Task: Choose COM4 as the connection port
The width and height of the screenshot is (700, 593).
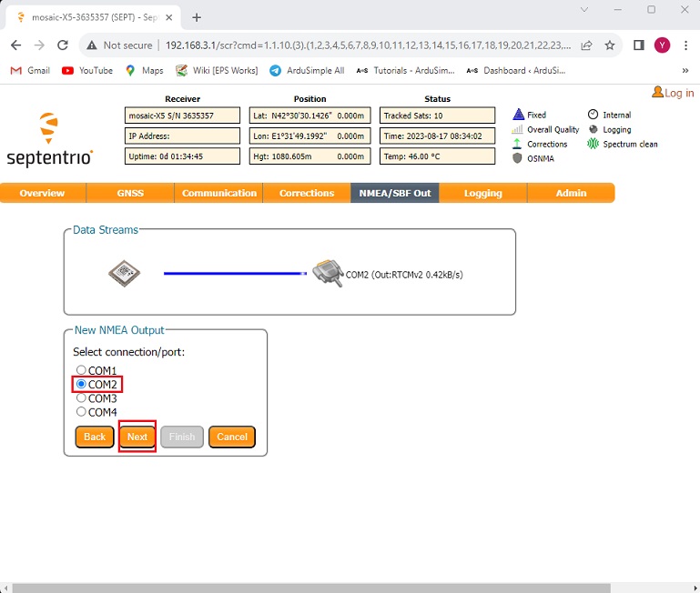Action: pos(81,412)
